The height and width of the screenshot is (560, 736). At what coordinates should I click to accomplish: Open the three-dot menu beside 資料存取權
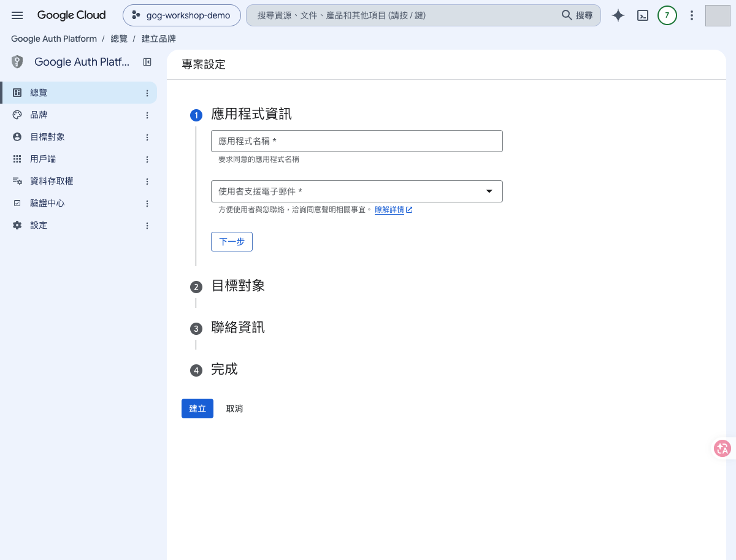(147, 182)
